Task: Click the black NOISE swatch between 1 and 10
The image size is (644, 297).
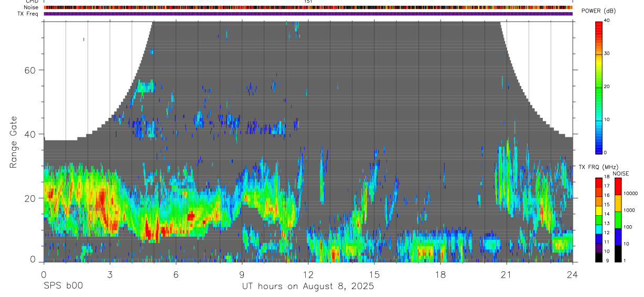Action: pyautogui.click(x=618, y=253)
